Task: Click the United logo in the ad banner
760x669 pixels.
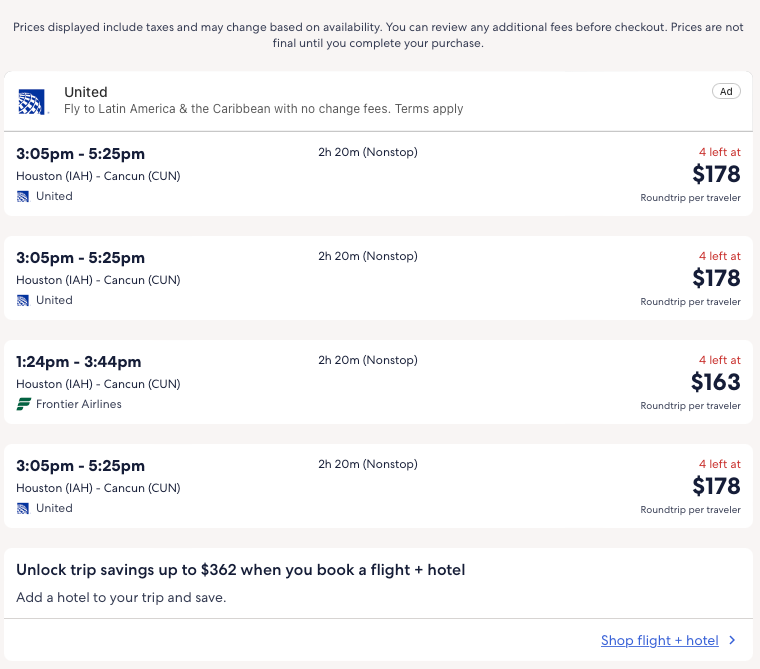Action: 30,100
